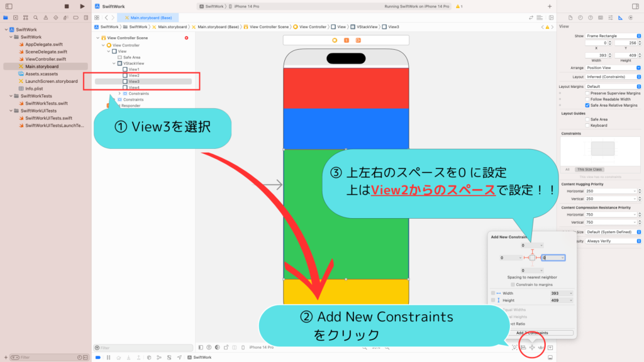
Task: Open the related items grid menu
Action: pos(97,18)
